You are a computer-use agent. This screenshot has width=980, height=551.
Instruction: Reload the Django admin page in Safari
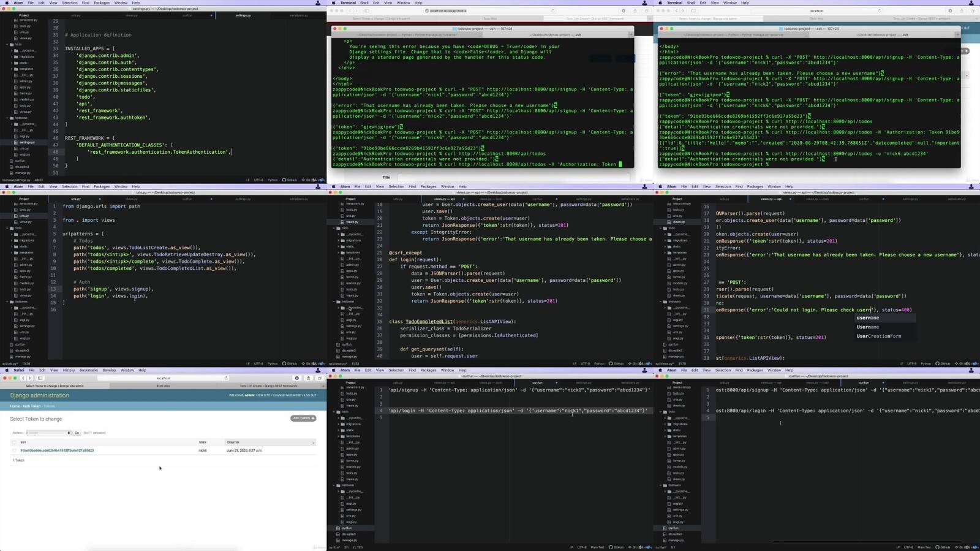click(226, 378)
